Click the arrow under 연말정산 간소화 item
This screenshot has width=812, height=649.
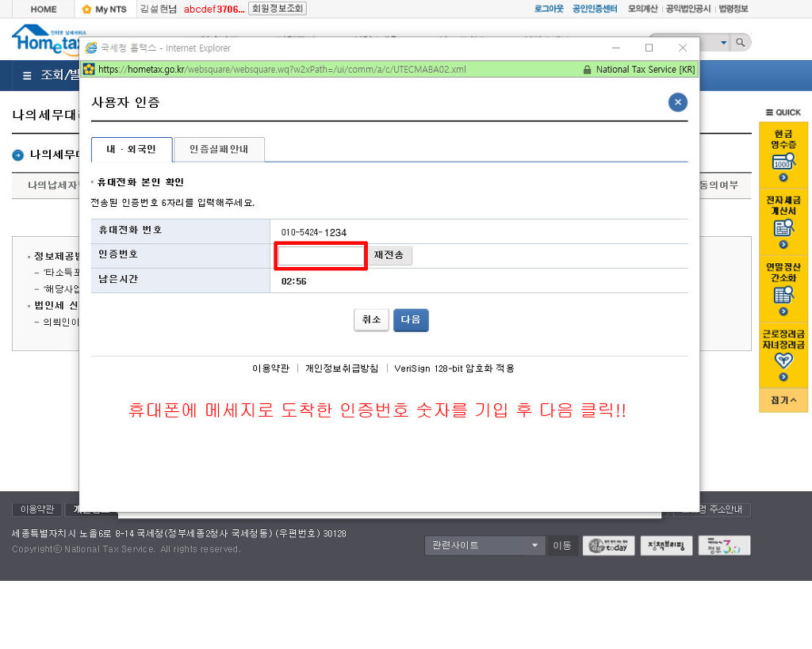coord(783,311)
